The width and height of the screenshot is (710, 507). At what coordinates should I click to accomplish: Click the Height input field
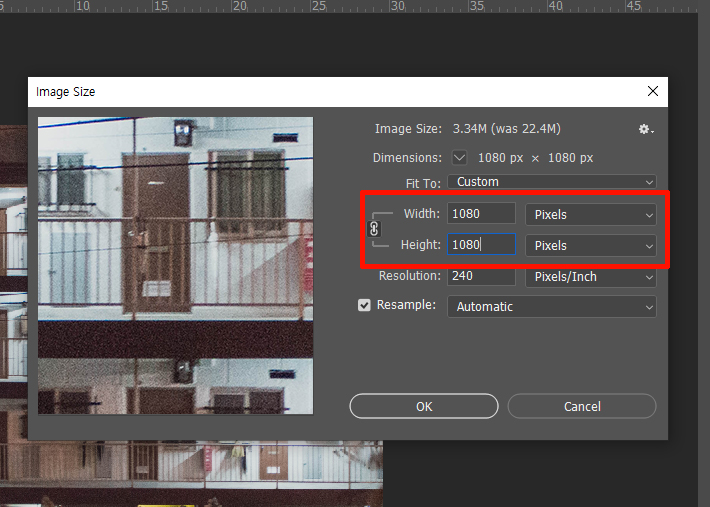coord(481,244)
